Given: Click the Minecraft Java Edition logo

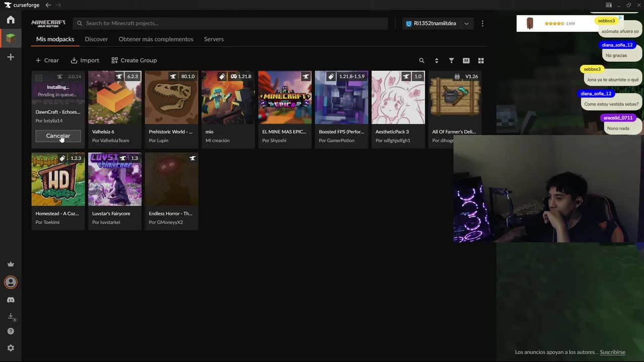Looking at the screenshot, I should pos(48,23).
